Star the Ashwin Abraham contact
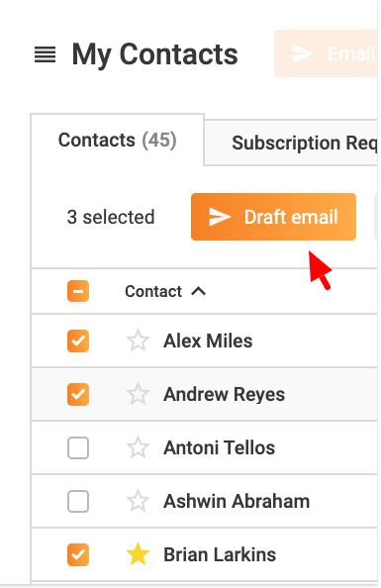Viewport: 381px width, 588px height. point(138,501)
